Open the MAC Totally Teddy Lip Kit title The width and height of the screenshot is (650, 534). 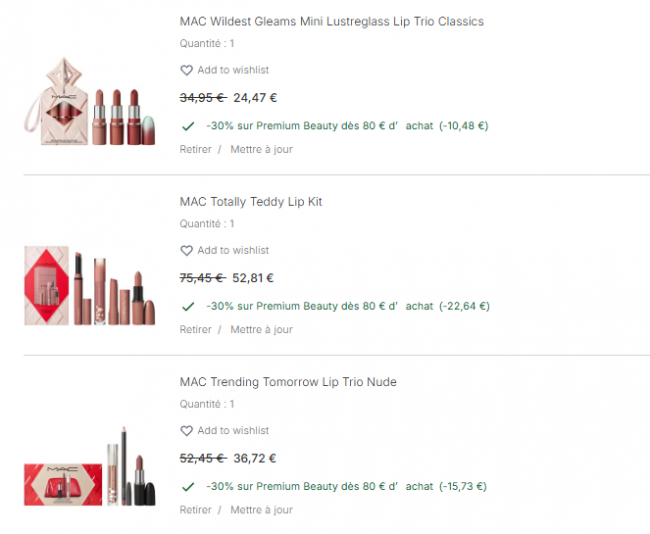(251, 202)
